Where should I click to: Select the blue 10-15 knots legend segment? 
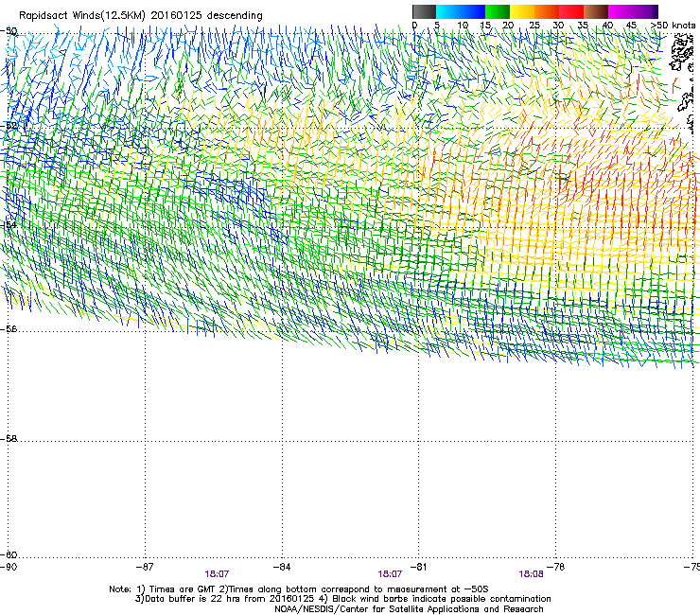(x=473, y=11)
